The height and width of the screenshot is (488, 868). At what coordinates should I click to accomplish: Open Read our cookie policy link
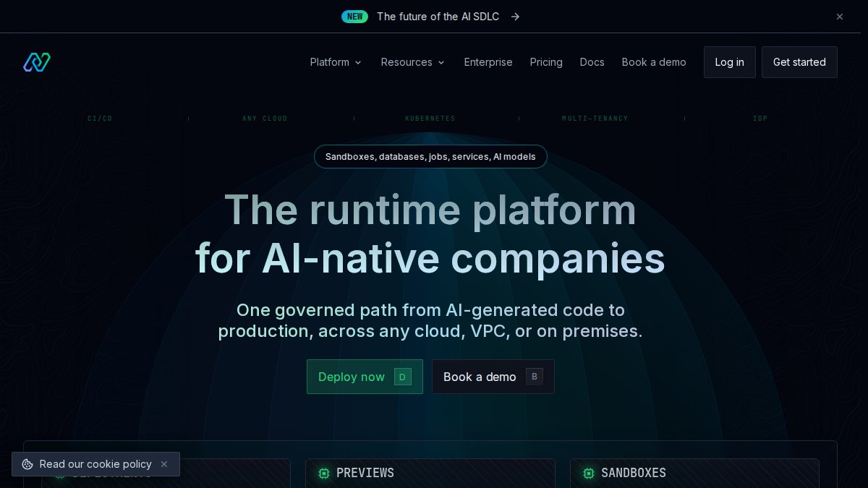point(95,464)
